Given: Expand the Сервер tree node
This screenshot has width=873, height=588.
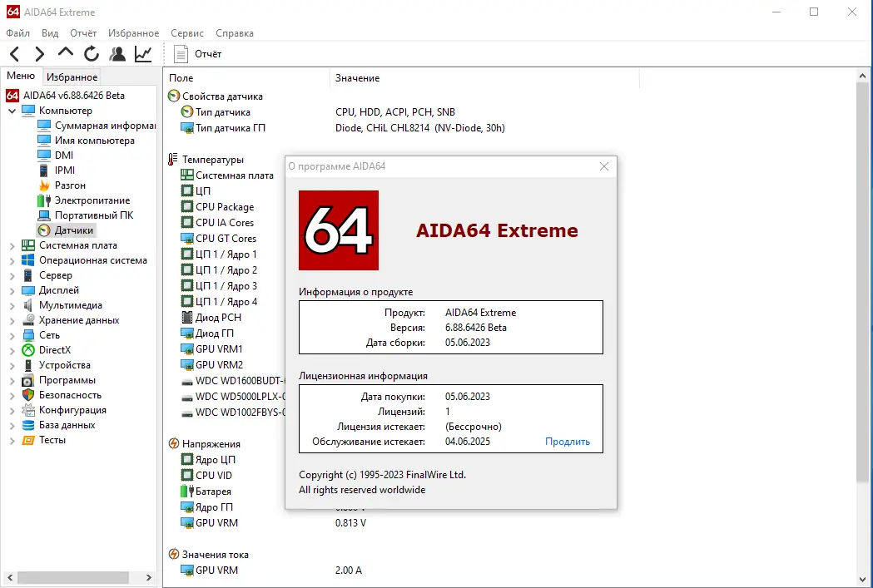Looking at the screenshot, I should [12, 275].
